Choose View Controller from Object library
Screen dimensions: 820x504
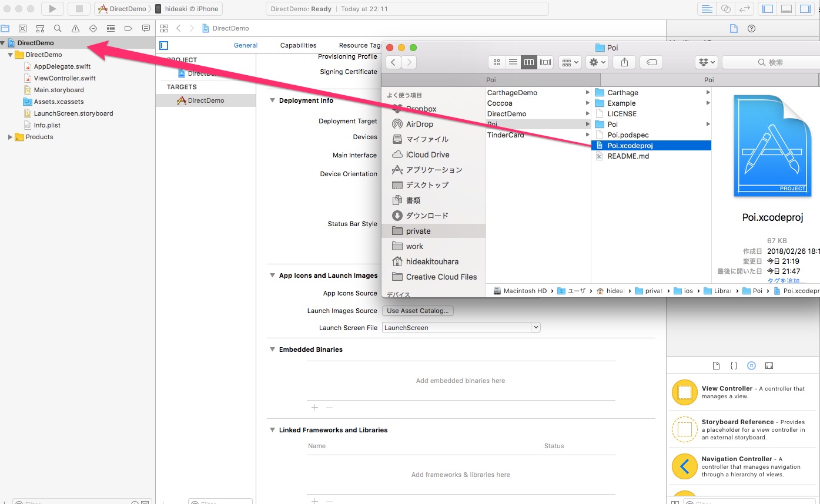(x=742, y=392)
